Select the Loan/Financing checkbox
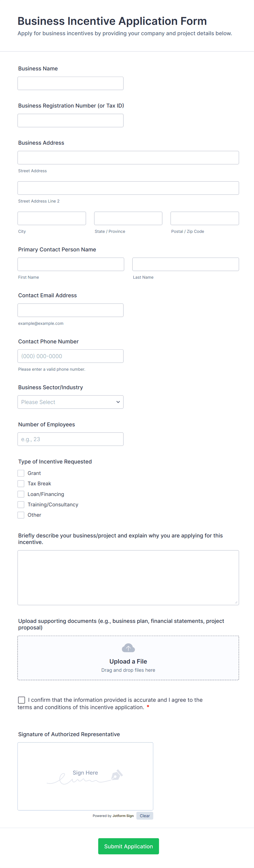 [21, 494]
